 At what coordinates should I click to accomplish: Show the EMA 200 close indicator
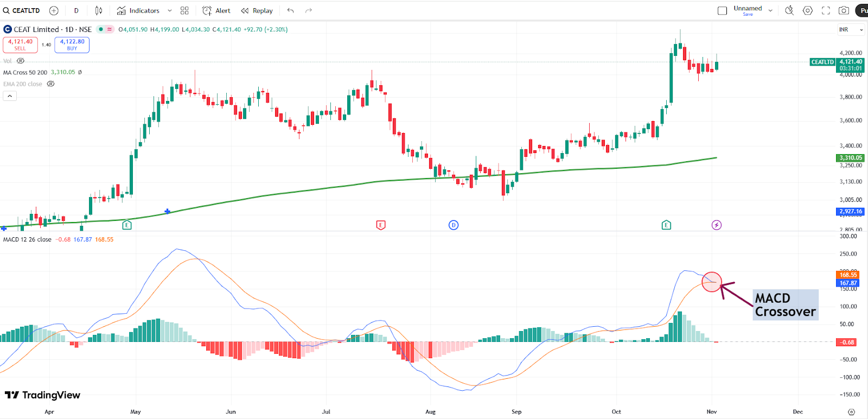[x=50, y=84]
